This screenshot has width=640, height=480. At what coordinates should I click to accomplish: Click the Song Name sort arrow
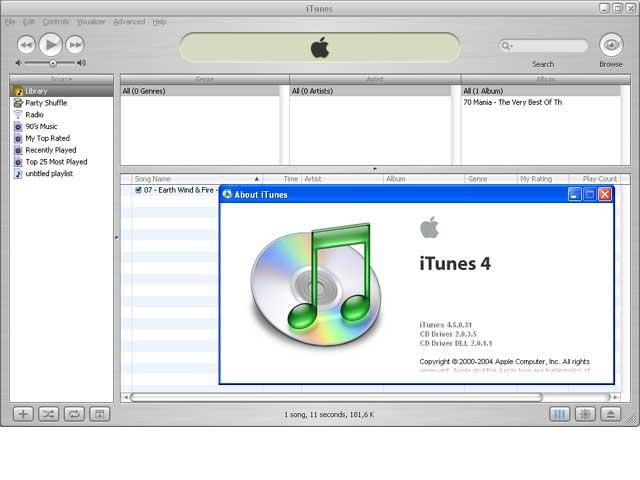click(x=257, y=179)
